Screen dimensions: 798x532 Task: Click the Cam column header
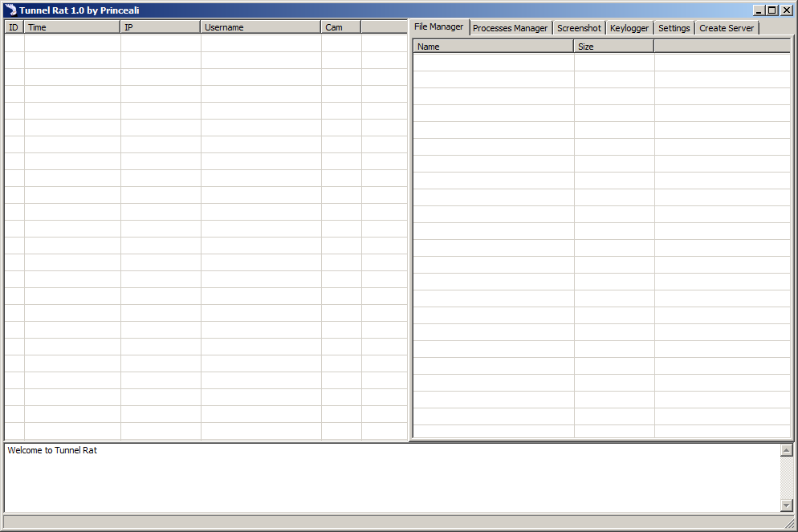(x=341, y=27)
